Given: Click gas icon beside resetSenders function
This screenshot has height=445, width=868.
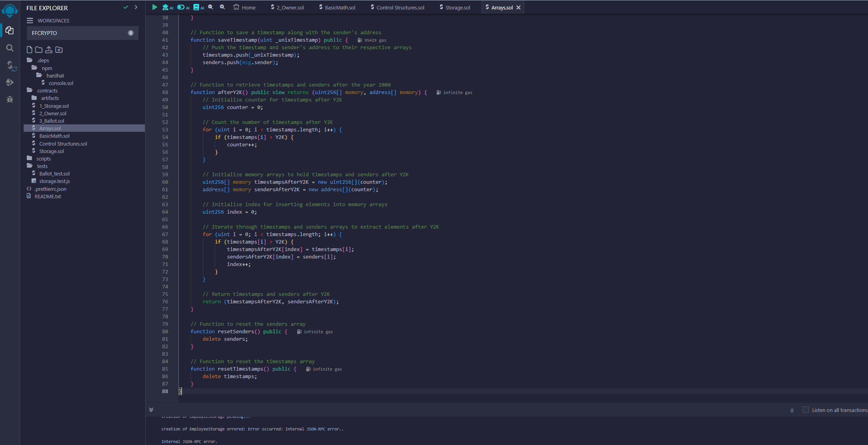Looking at the screenshot, I should pyautogui.click(x=299, y=332).
